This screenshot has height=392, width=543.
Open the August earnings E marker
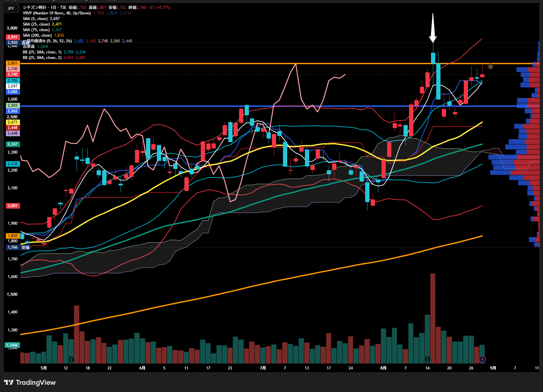pos(427,359)
